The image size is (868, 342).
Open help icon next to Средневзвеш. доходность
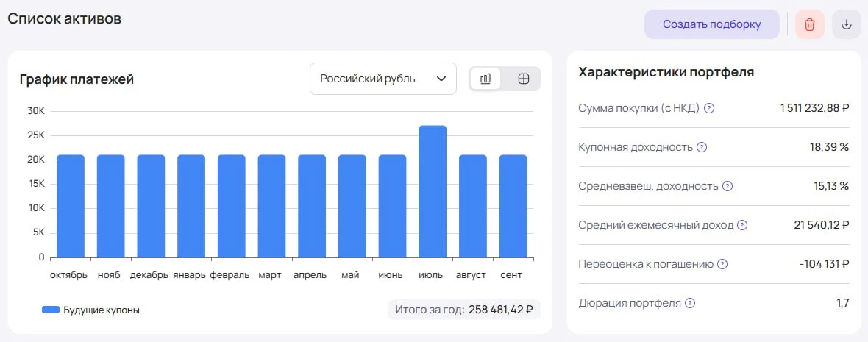728,187
